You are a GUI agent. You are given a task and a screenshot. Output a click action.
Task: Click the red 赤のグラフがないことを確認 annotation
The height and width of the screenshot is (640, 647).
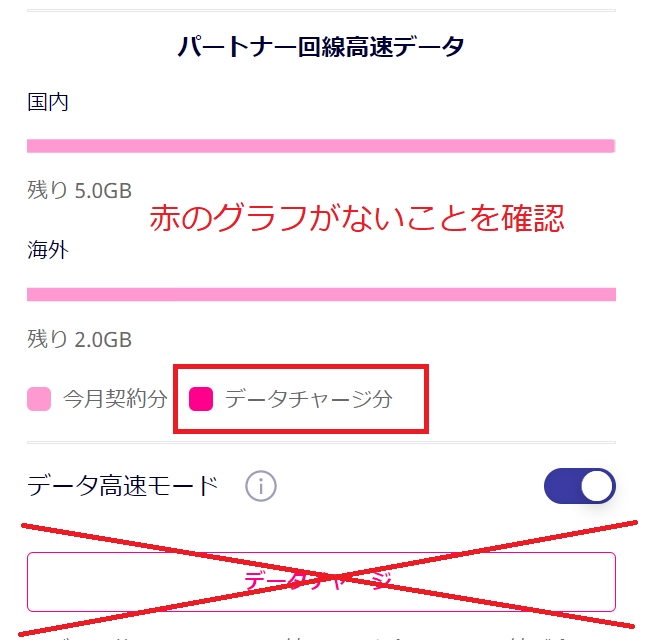357,219
